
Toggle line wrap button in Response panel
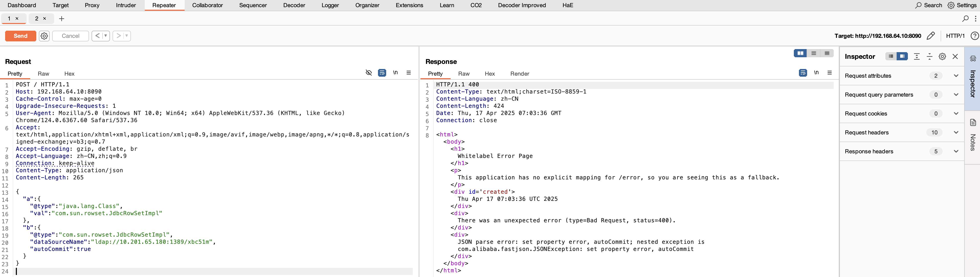(803, 73)
